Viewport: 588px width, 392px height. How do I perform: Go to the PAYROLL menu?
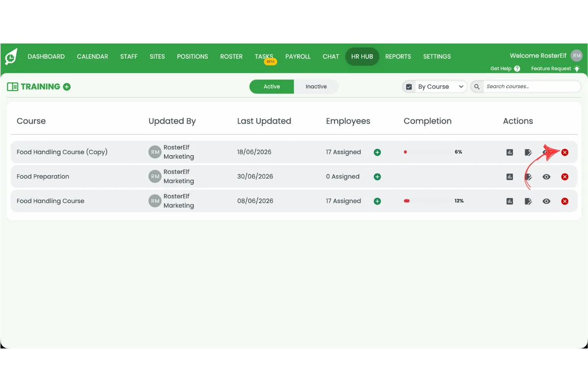point(298,56)
